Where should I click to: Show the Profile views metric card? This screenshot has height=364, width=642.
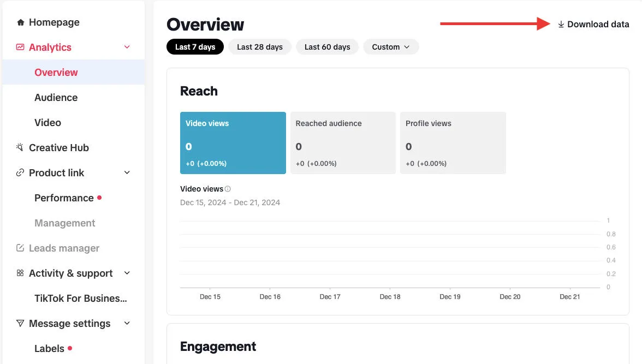(x=453, y=143)
